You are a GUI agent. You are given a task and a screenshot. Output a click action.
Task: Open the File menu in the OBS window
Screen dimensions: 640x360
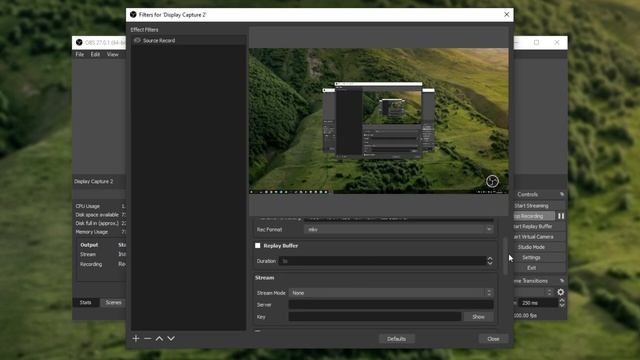(x=80, y=54)
